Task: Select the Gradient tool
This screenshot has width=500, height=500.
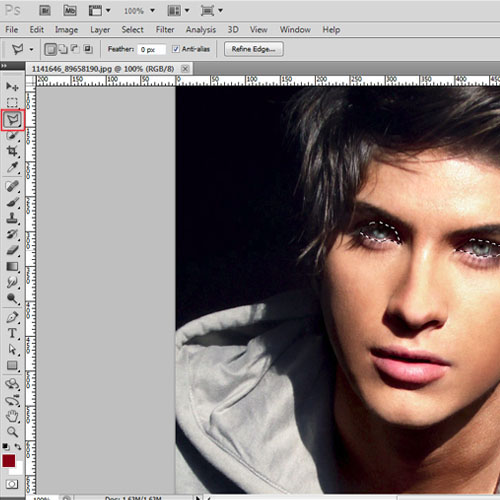Action: [12, 266]
